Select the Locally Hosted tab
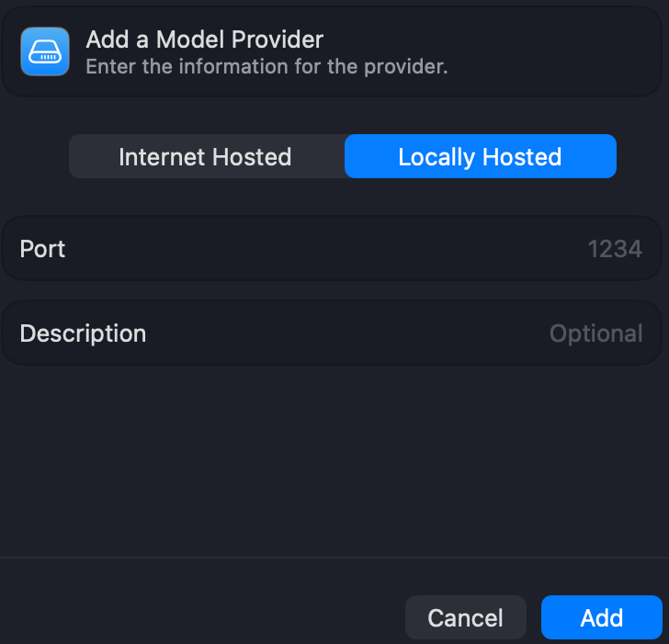This screenshot has height=644, width=669. 480,157
